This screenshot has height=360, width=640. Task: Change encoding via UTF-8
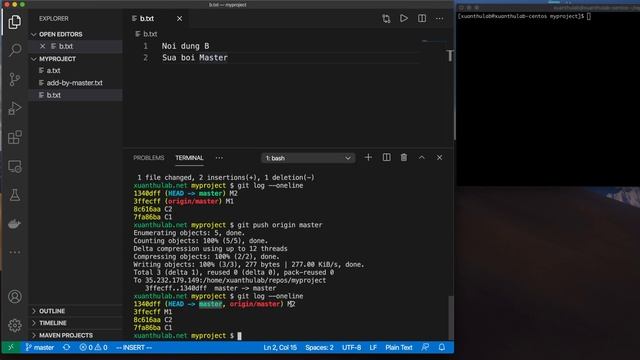pyautogui.click(x=351, y=347)
